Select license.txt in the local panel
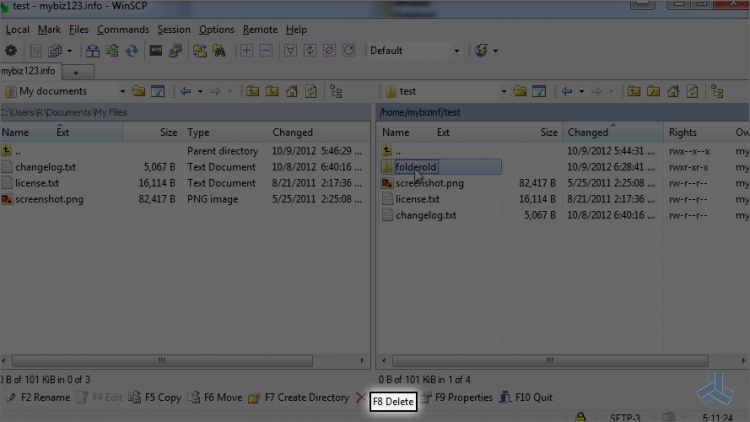750x422 pixels. pos(37,183)
